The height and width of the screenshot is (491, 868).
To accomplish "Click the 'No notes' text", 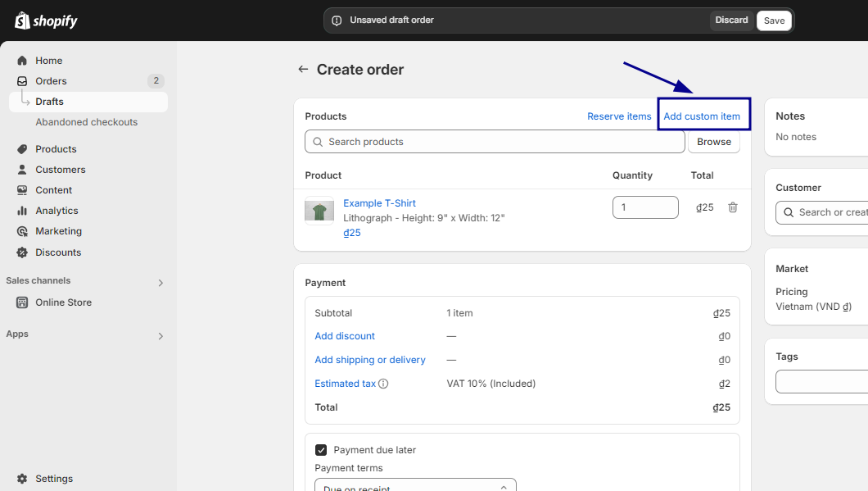I will pos(795,137).
